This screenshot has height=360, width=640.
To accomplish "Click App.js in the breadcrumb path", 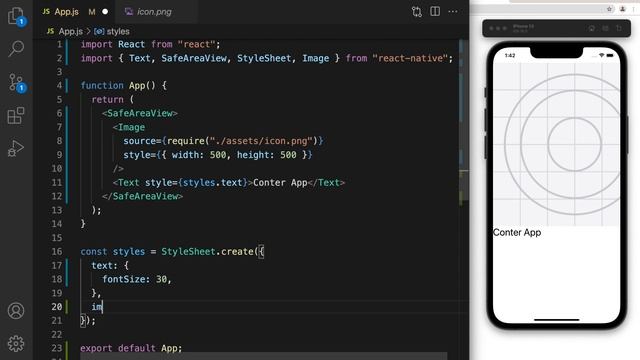I will pyautogui.click(x=70, y=31).
